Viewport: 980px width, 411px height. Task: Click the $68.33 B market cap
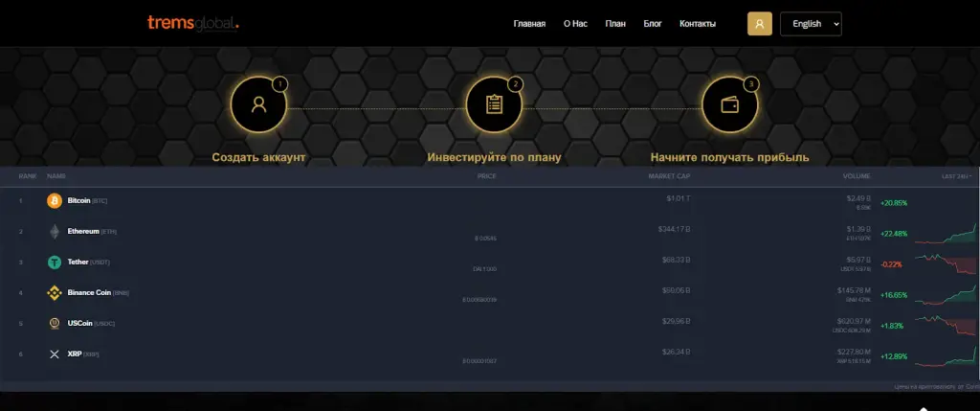click(x=677, y=260)
